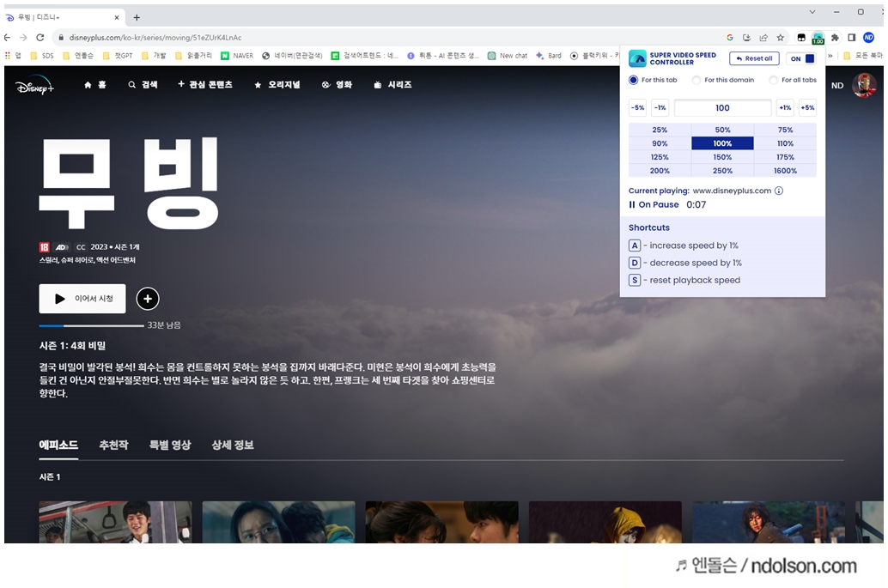Click the info icon beside www.disneyplus.com
The height and width of the screenshot is (588, 888).
pos(779,191)
